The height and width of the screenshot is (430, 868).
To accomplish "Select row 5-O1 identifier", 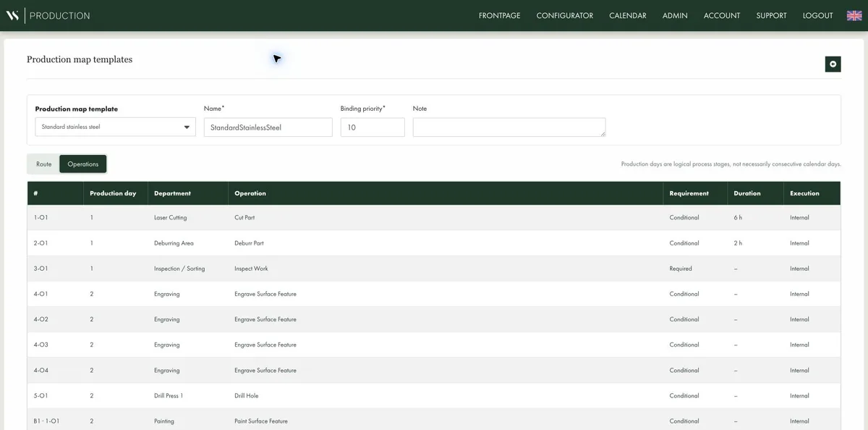I will point(41,396).
